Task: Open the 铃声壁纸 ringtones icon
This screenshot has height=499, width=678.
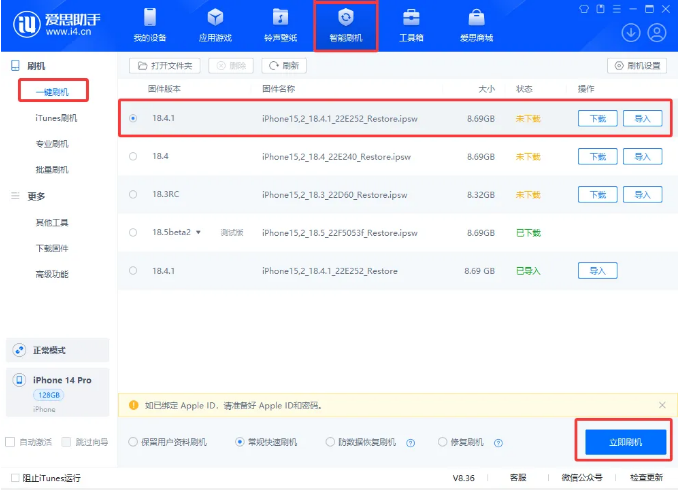Action: point(281,19)
